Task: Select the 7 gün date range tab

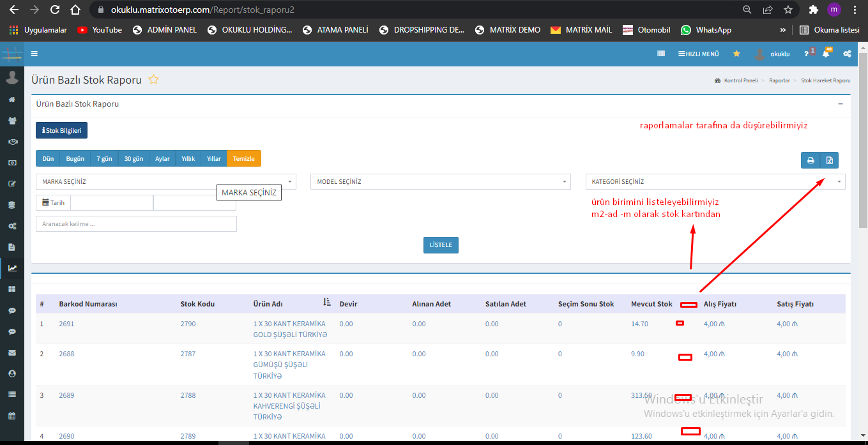Action: [x=104, y=159]
